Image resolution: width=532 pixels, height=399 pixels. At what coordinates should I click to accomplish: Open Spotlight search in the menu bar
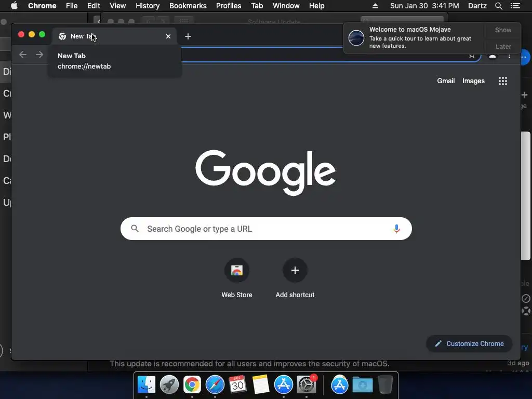[x=498, y=6]
